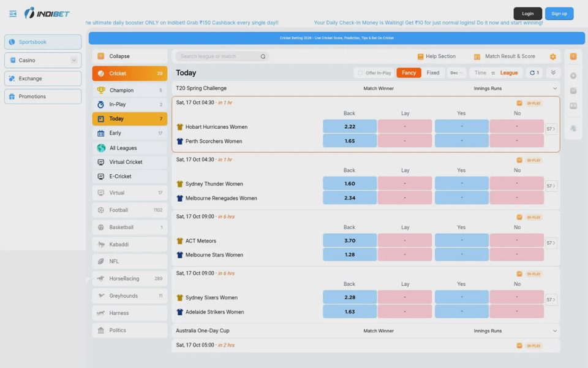Toggle the Offer In-Play option
This screenshot has width=588, height=368.
[x=374, y=73]
